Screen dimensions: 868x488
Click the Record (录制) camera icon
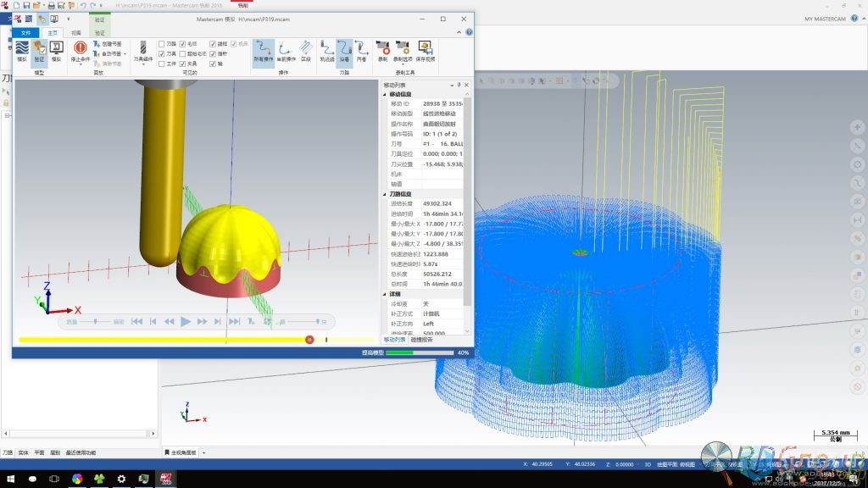(x=382, y=52)
